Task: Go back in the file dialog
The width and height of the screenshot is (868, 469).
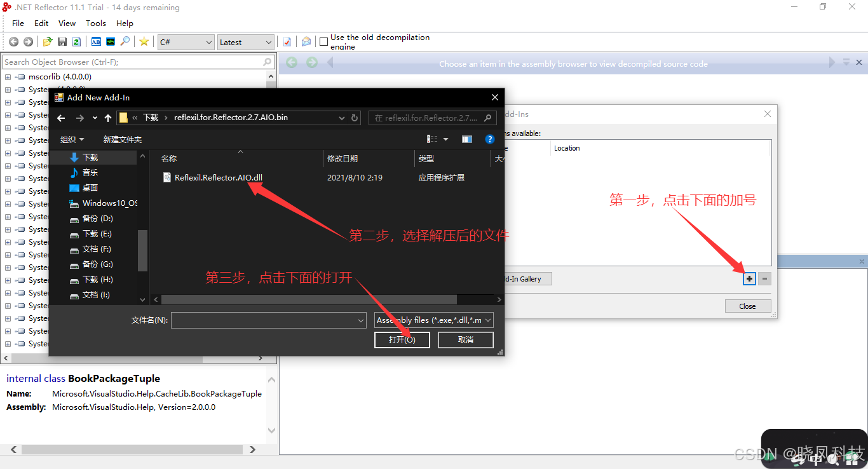Action: tap(61, 118)
